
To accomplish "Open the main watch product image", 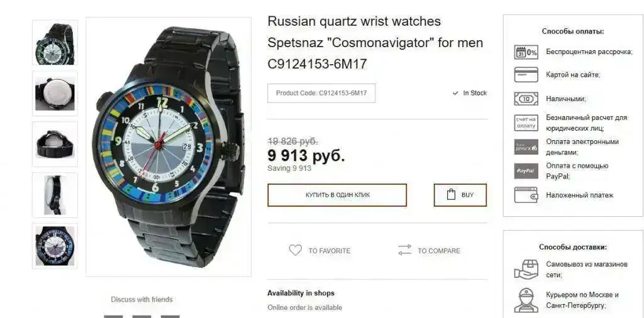I will (169, 146).
